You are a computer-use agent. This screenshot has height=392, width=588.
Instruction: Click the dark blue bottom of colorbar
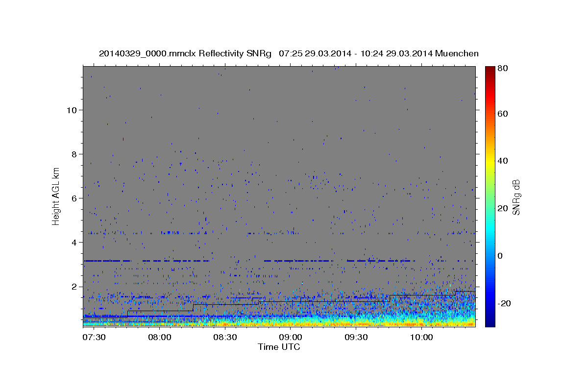(490, 323)
